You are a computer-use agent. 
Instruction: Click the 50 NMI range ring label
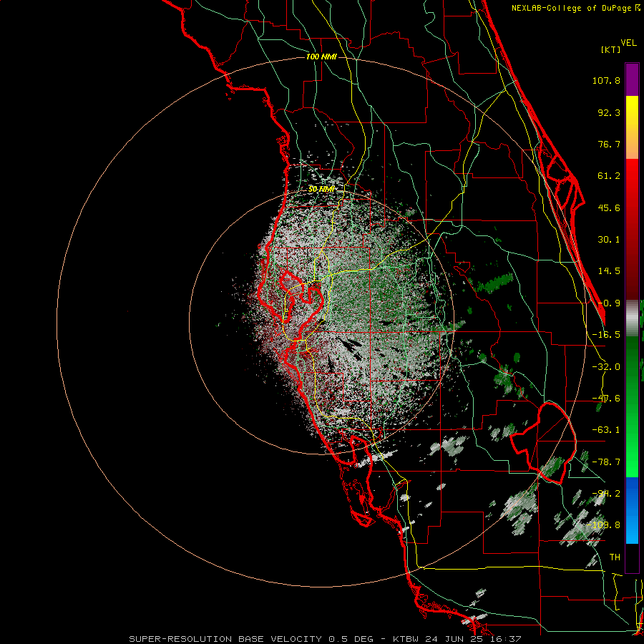click(321, 189)
